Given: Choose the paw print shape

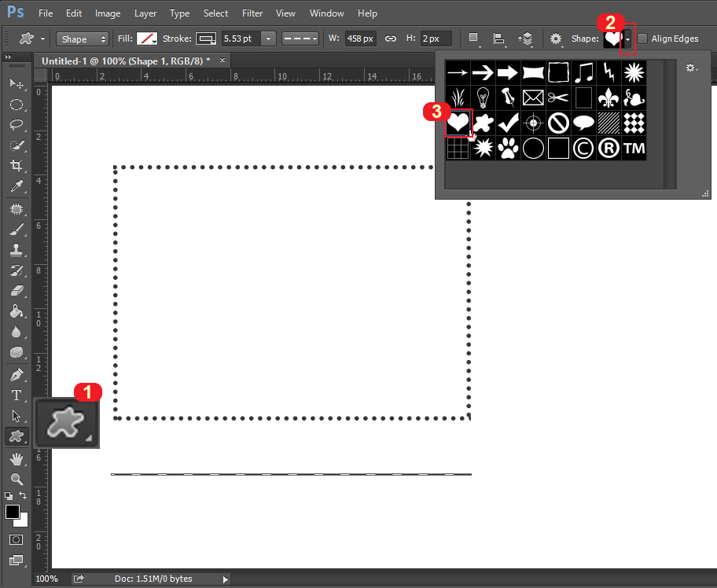Looking at the screenshot, I should 508,148.
